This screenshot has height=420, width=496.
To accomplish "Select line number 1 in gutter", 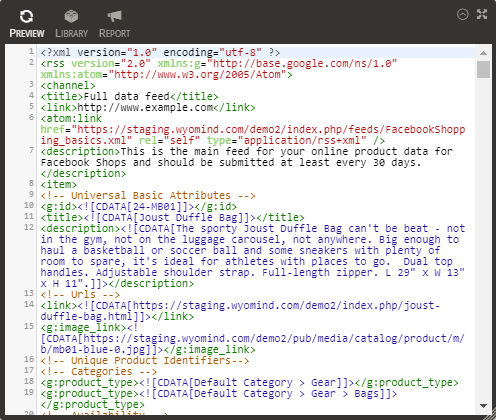I will (31, 51).
